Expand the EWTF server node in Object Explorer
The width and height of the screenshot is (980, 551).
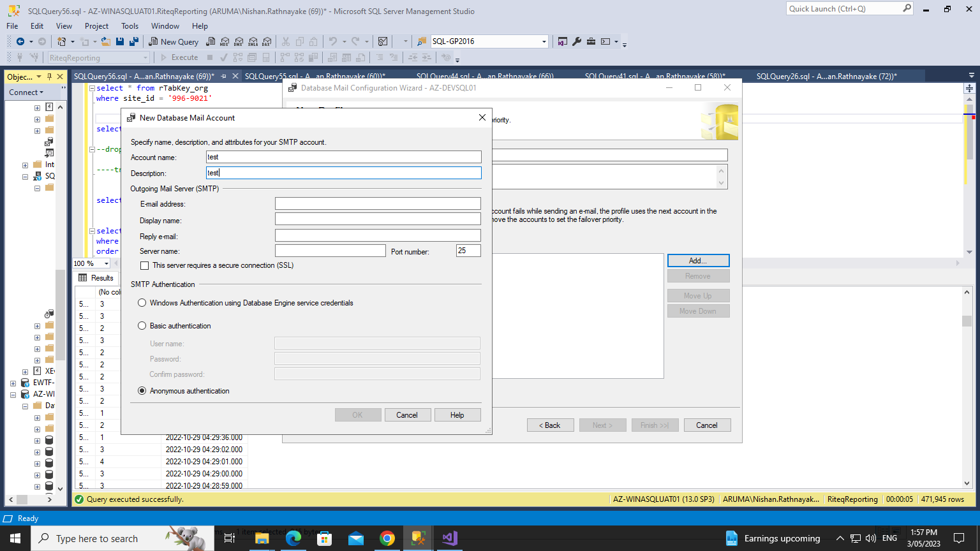tap(13, 383)
